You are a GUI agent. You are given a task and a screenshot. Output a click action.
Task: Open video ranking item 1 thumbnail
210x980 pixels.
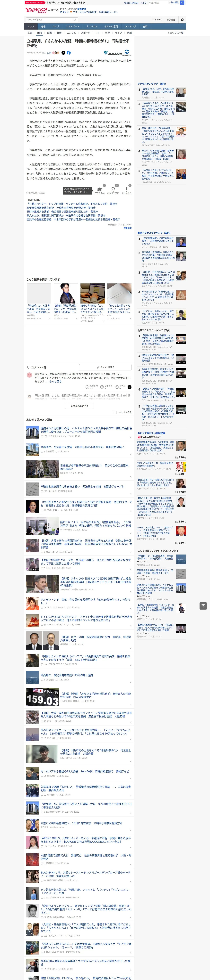point(181,339)
